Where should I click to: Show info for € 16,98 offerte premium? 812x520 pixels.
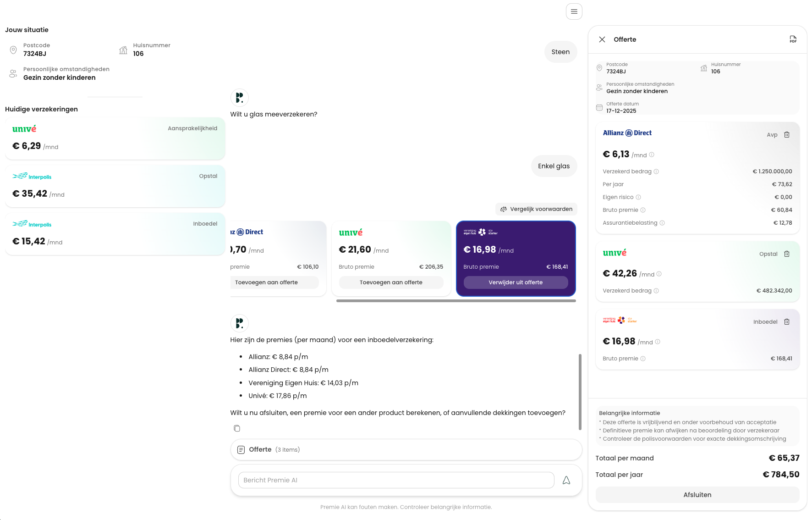pos(658,342)
